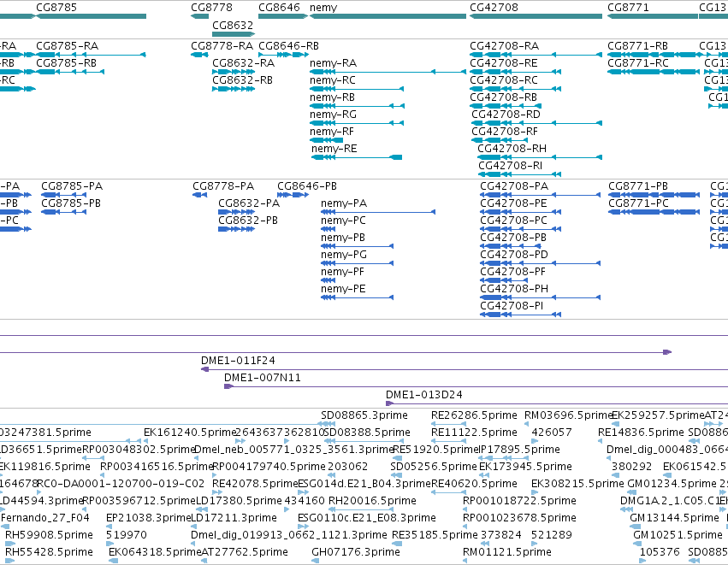Select the RH20016.5prime EST label

[372, 502]
